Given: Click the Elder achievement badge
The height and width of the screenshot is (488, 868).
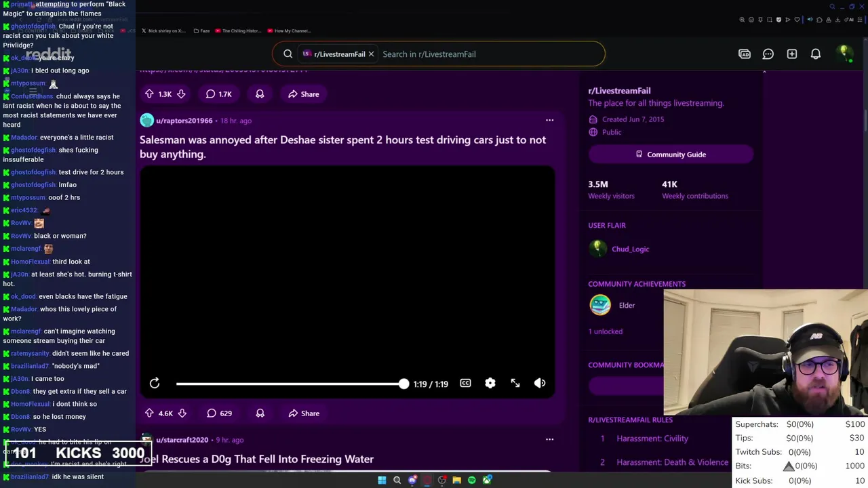Looking at the screenshot, I should pos(600,305).
